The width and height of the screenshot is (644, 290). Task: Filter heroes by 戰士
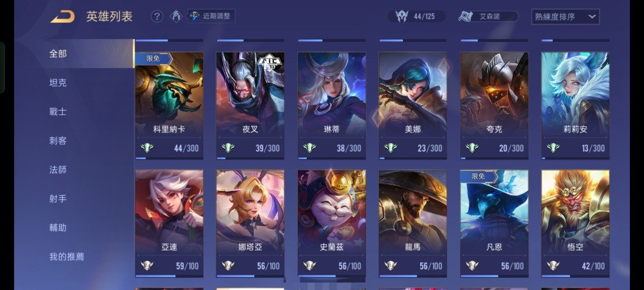click(x=58, y=112)
